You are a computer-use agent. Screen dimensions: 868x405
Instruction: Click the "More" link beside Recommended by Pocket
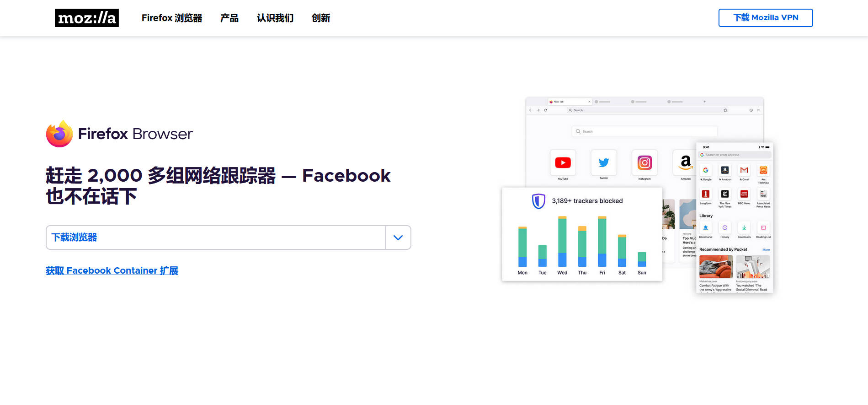pyautogui.click(x=766, y=250)
